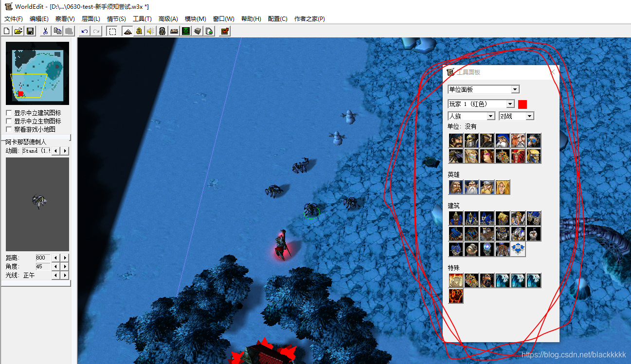Open the 高级(A) menu

pos(168,19)
